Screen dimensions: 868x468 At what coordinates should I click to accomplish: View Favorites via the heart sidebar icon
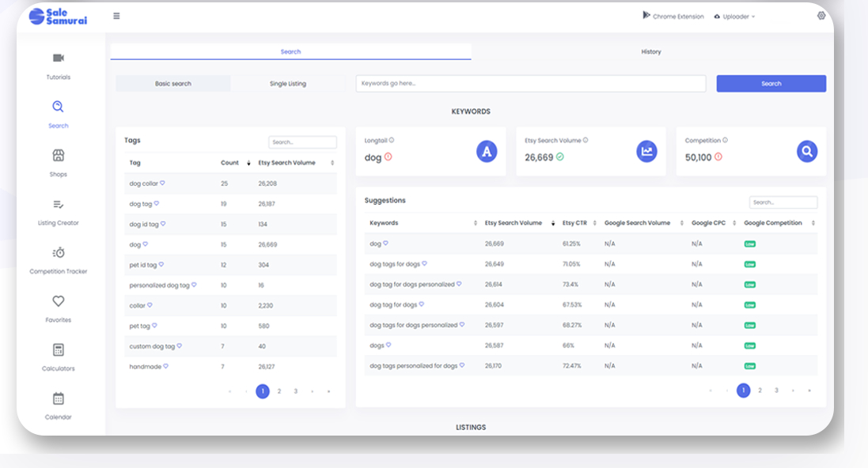coord(58,307)
